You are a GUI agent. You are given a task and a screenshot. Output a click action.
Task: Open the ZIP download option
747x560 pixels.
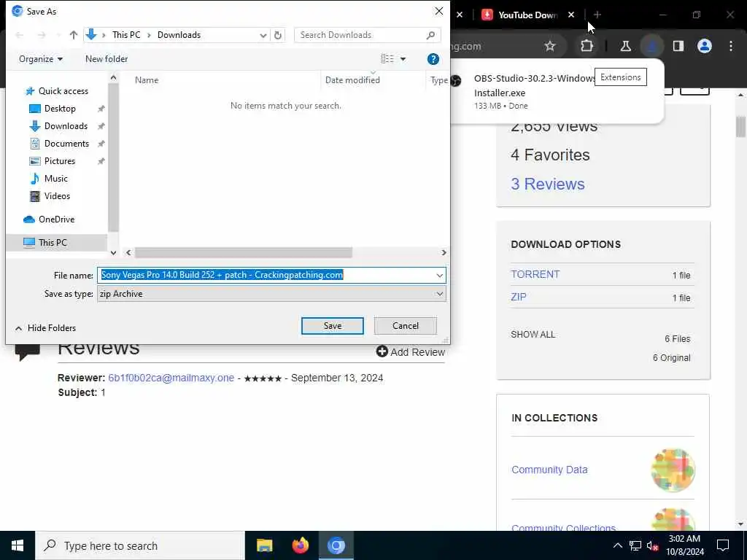tap(519, 297)
